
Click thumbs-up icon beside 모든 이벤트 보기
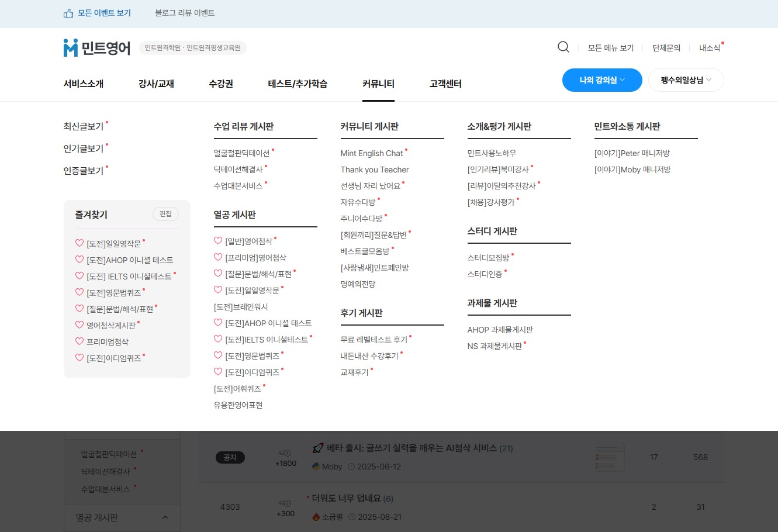(68, 13)
